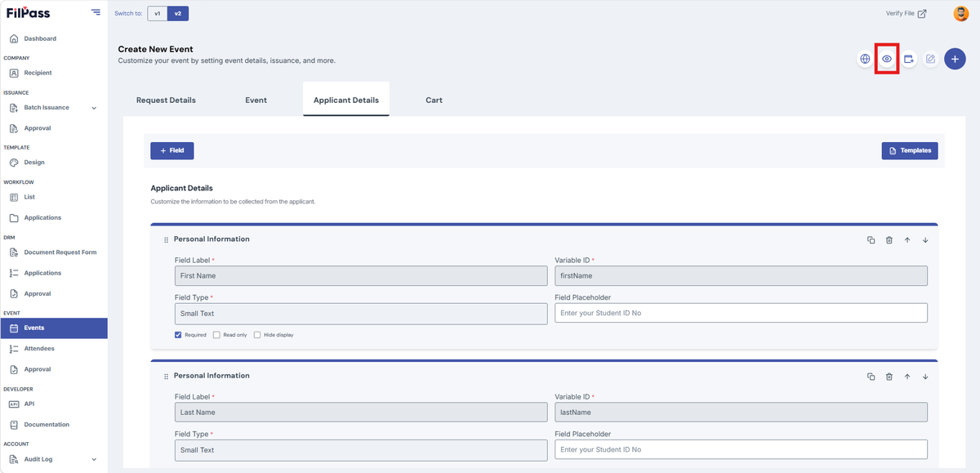The width and height of the screenshot is (980, 473).
Task: Expand the Audit Log submenu
Action: point(93,459)
